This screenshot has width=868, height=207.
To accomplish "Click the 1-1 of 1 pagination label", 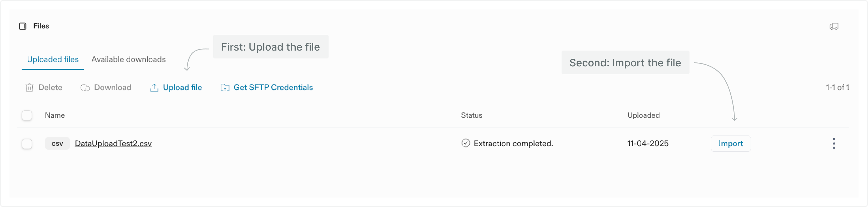I will 837,88.
